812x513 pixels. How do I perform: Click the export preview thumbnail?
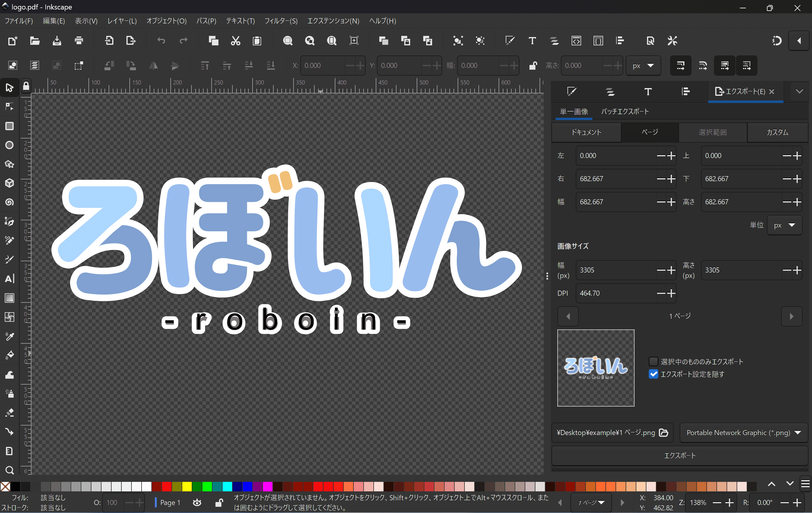[596, 368]
